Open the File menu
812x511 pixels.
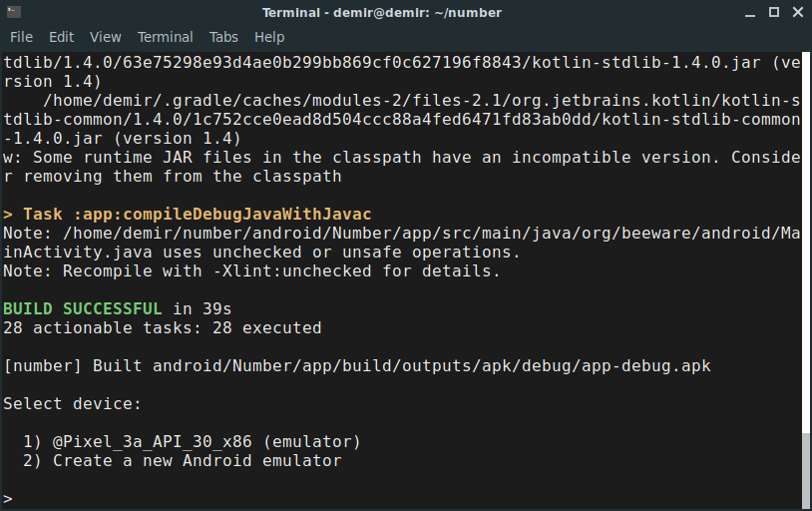[21, 37]
